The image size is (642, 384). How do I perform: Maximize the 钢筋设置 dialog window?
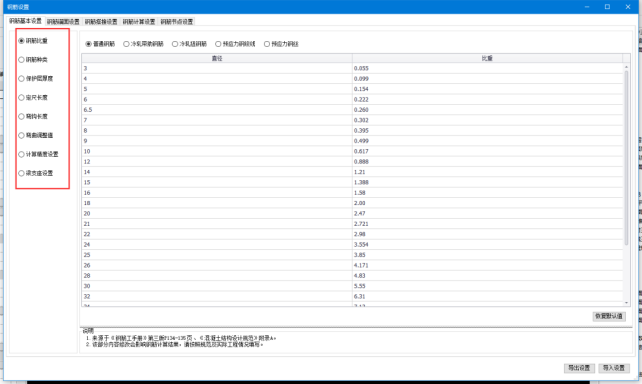[x=607, y=7]
